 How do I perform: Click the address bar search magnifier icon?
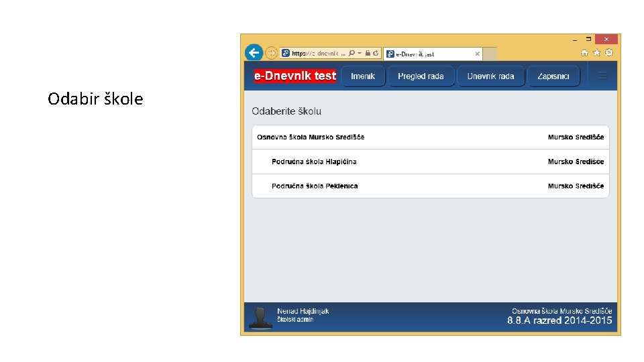pyautogui.click(x=352, y=54)
